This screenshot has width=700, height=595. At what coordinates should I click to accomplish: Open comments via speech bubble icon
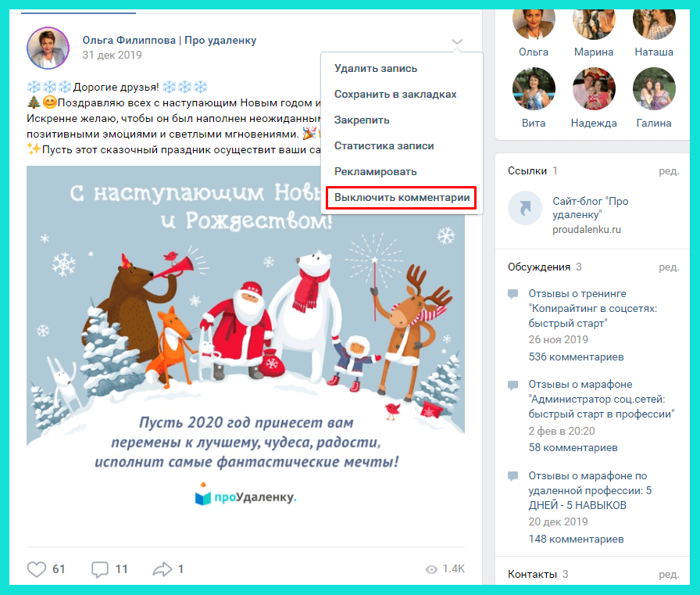click(x=99, y=569)
